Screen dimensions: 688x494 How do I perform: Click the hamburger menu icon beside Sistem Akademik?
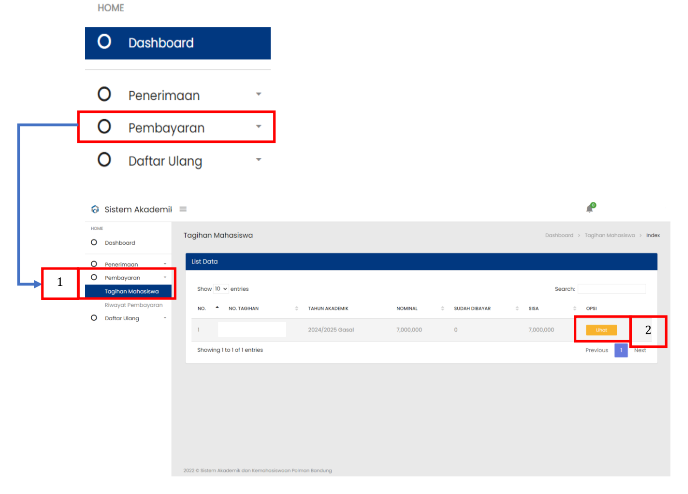coord(183,209)
